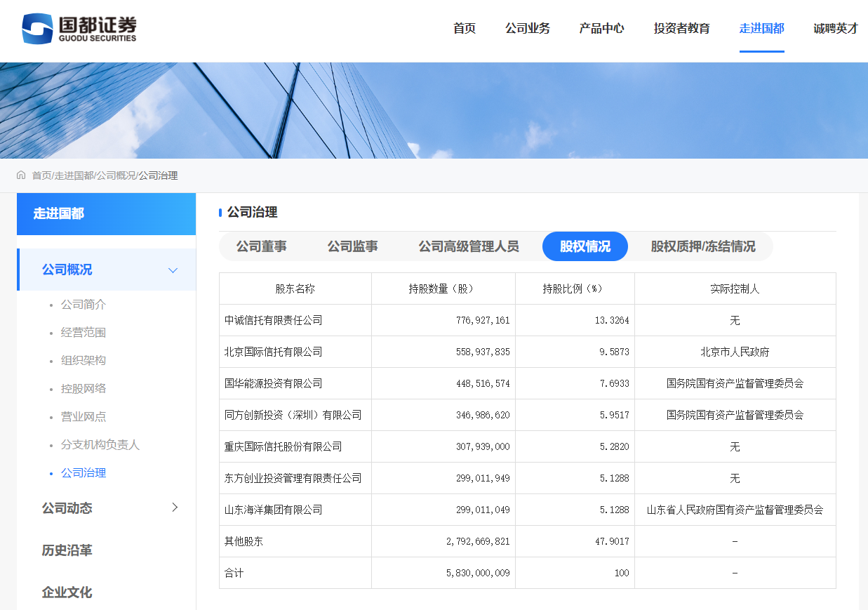The image size is (868, 610).
Task: Click the home icon in breadcrumb
Action: (21, 175)
